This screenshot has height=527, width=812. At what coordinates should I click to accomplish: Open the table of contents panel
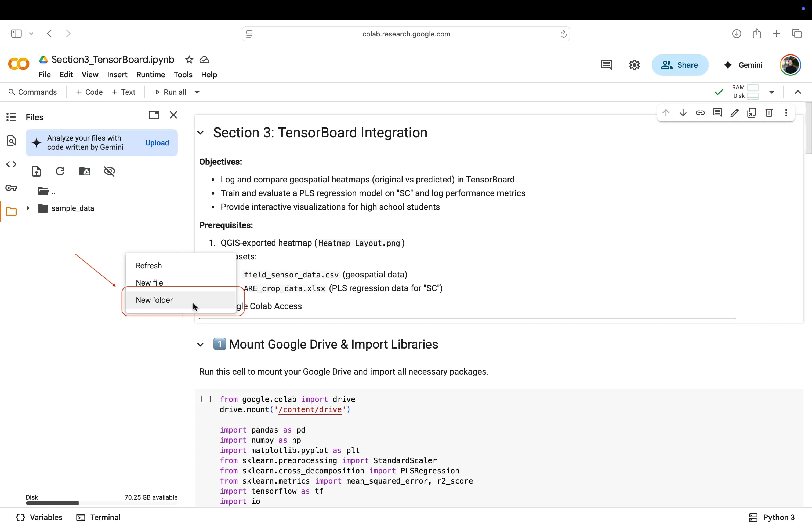tap(11, 117)
